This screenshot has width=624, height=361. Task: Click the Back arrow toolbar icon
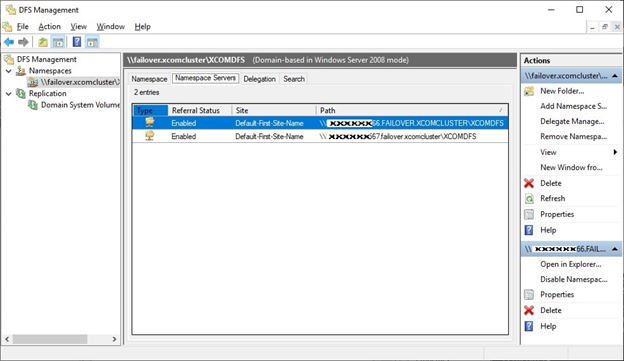(9, 42)
